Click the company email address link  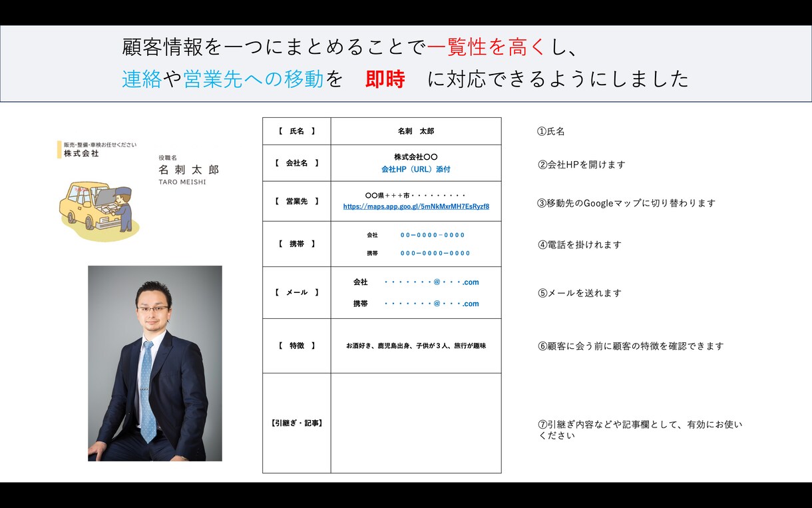point(431,282)
